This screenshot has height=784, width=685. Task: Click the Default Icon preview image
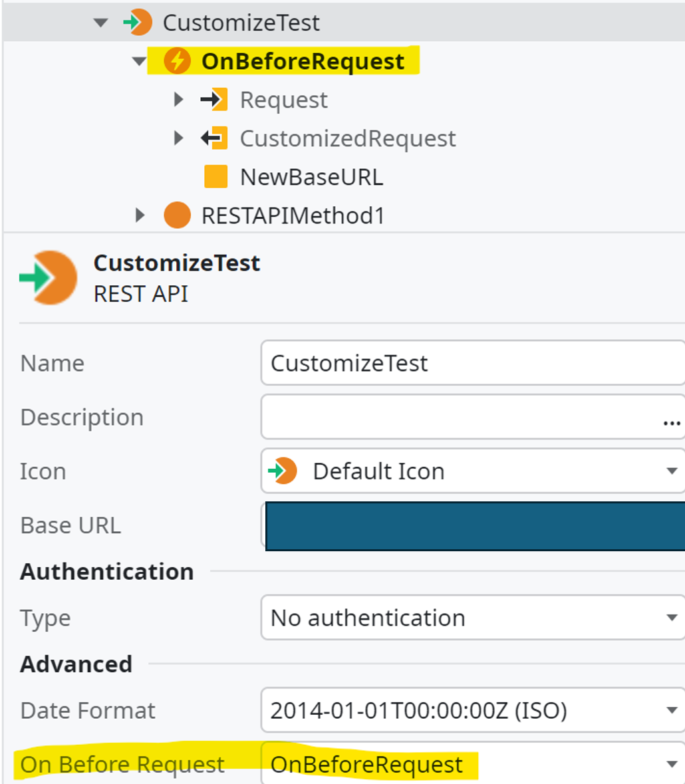[x=283, y=471]
